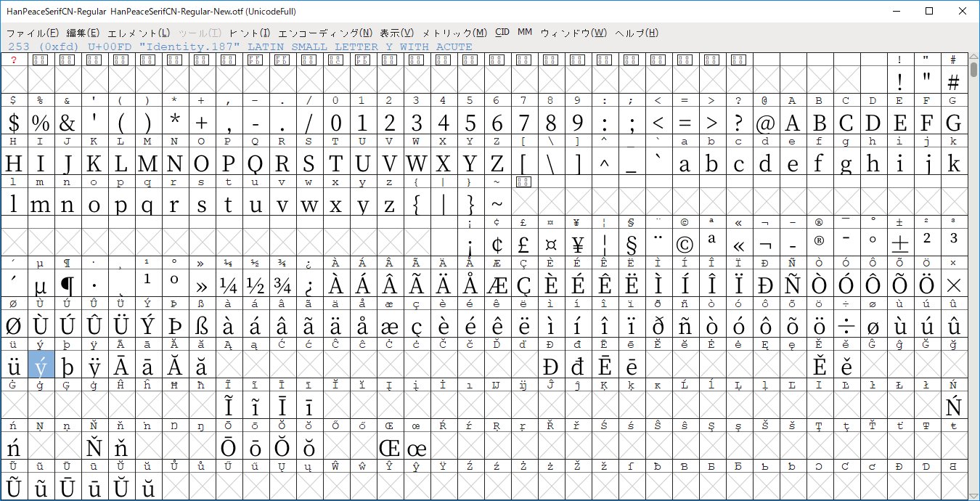This screenshot has height=501, width=980.
Task: Select the capital thorn Þ glyph
Action: point(175,325)
